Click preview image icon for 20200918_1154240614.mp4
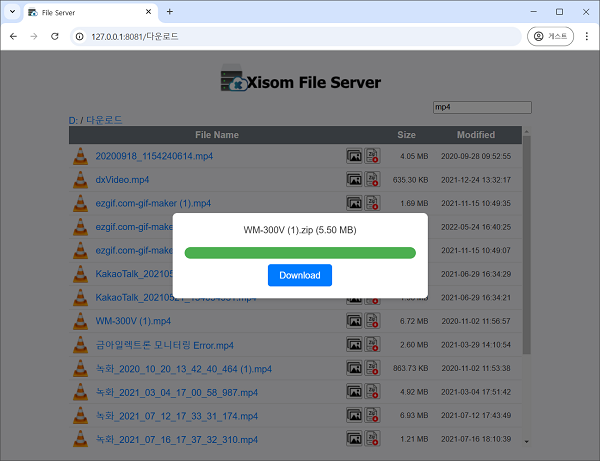 click(354, 156)
